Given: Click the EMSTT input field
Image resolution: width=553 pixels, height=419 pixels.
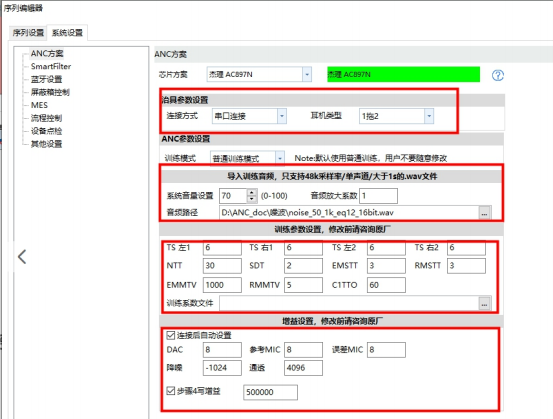Looking at the screenshot, I should pyautogui.click(x=386, y=266).
